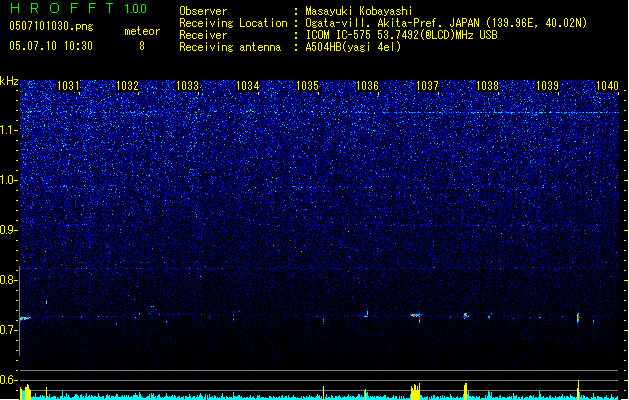Screen dimensions: 629x400
Task: Click the 1036 time axis marker
Action: click(x=367, y=86)
